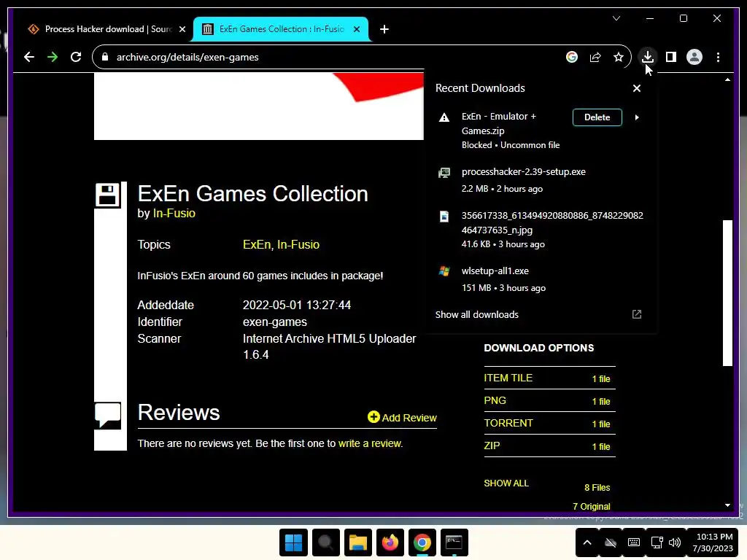The width and height of the screenshot is (747, 560).
Task: Open the share page icon
Action: coord(595,57)
